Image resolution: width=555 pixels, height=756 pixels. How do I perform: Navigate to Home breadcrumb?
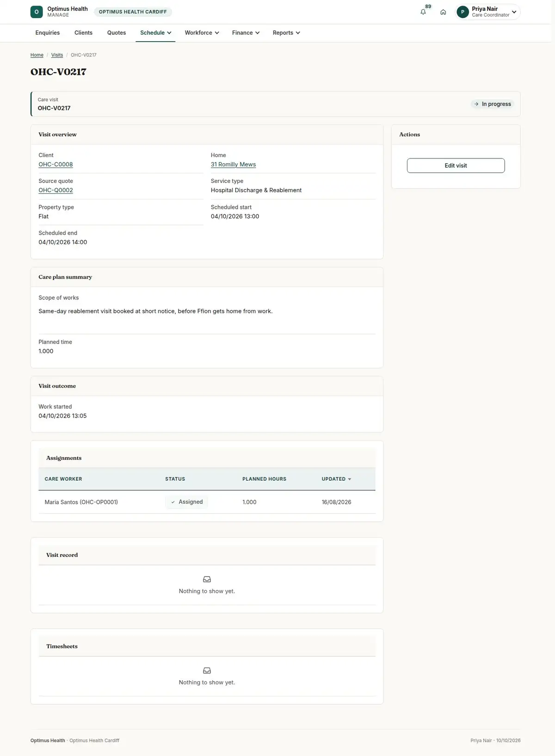(x=37, y=55)
